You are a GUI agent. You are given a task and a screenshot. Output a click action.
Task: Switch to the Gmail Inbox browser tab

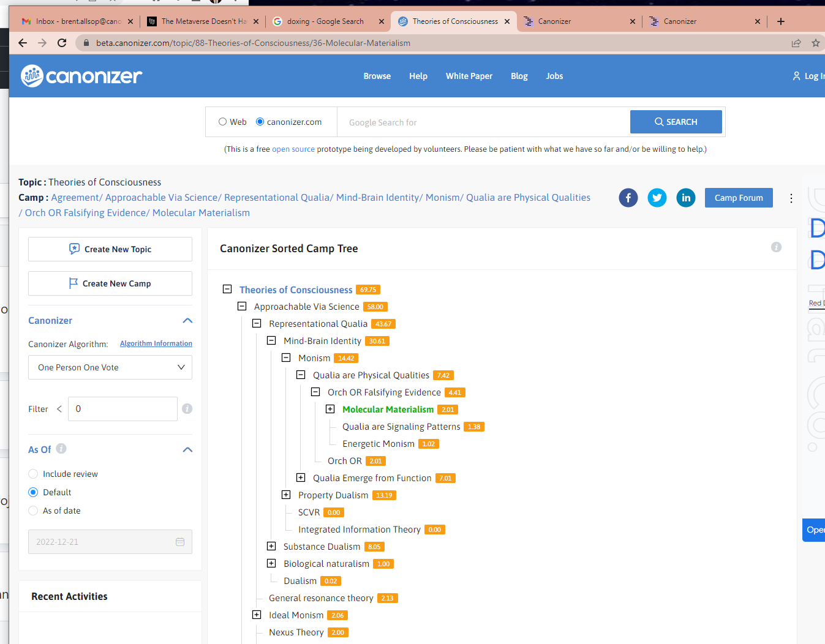(x=73, y=20)
